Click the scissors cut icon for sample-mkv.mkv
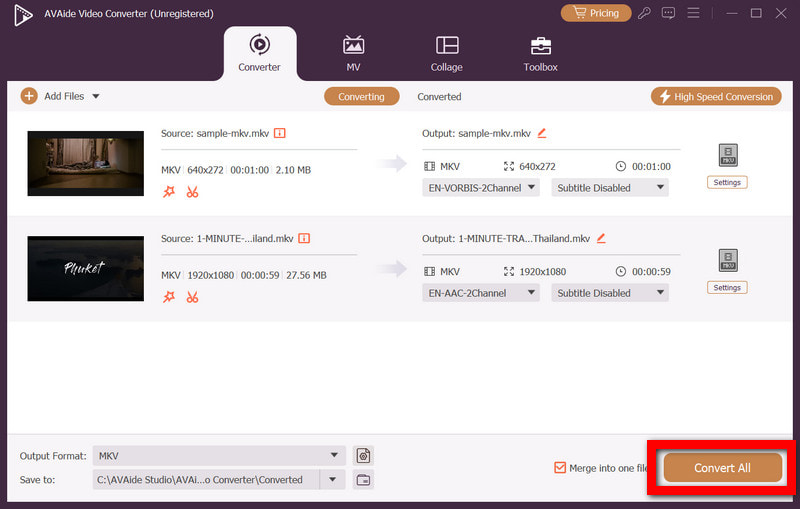 192,192
